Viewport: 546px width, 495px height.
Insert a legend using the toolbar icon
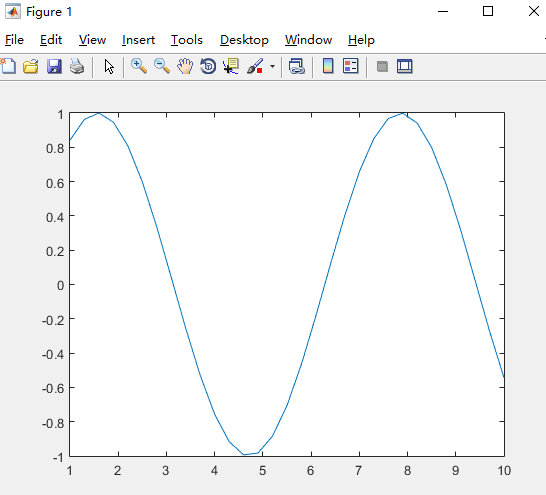(x=351, y=66)
